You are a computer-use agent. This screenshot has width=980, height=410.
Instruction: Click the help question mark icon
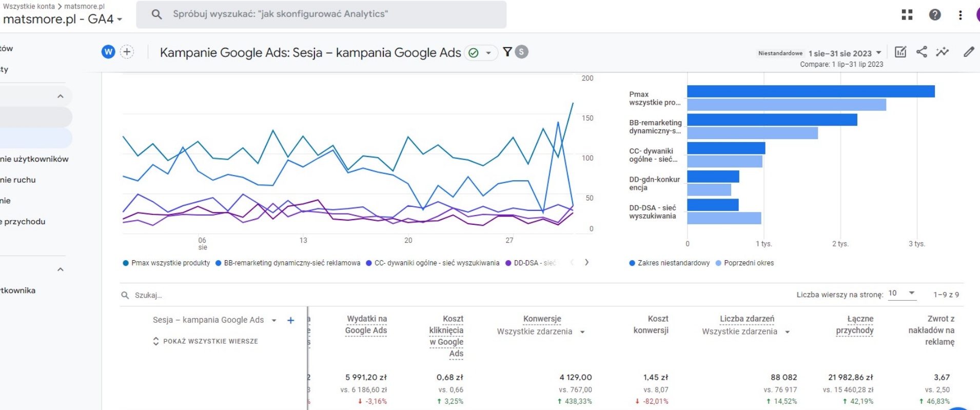pyautogui.click(x=934, y=14)
